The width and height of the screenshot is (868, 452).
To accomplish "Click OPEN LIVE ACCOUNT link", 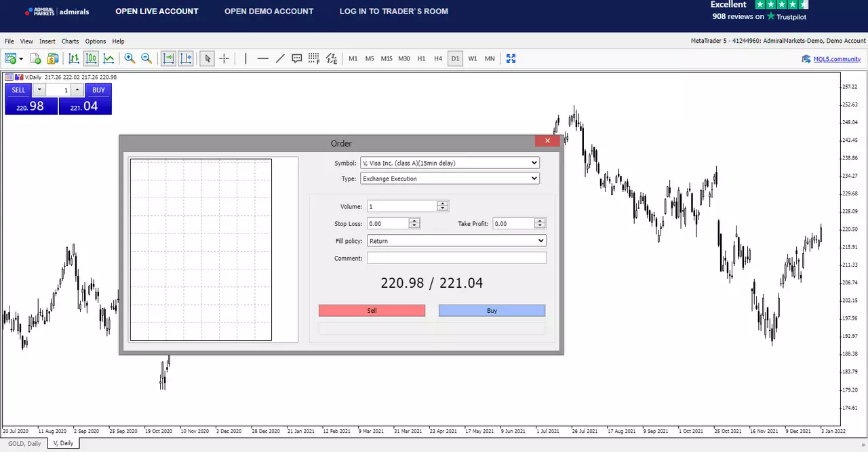I will 157,12.
